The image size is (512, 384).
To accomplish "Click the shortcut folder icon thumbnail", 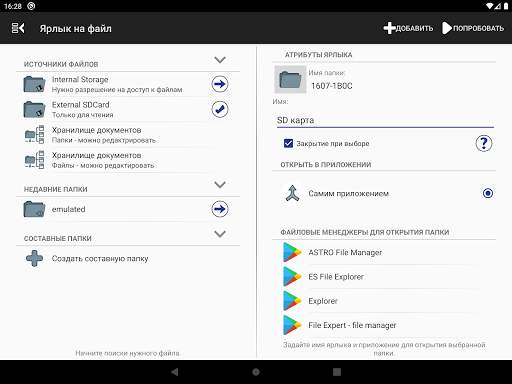I will [290, 79].
